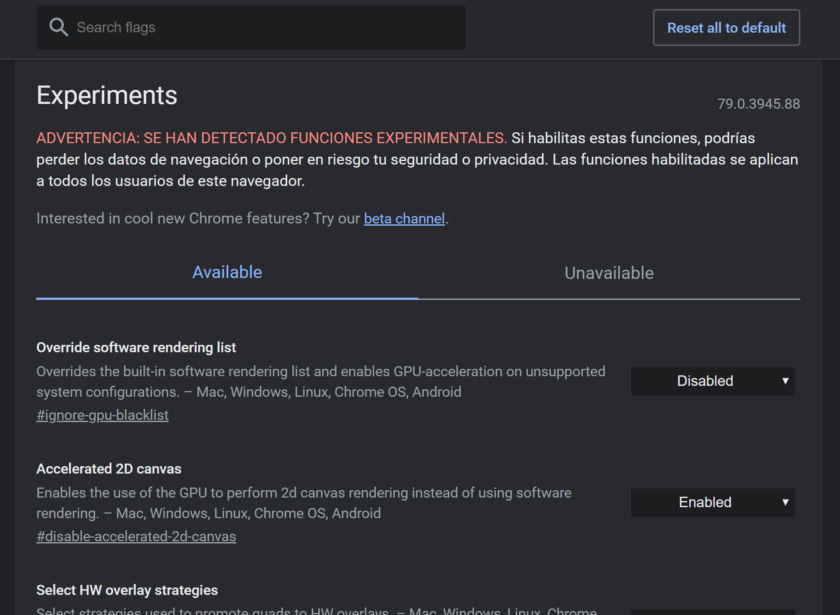Click the magnifying glass icon in the search bar
840x615 pixels.
coord(58,27)
